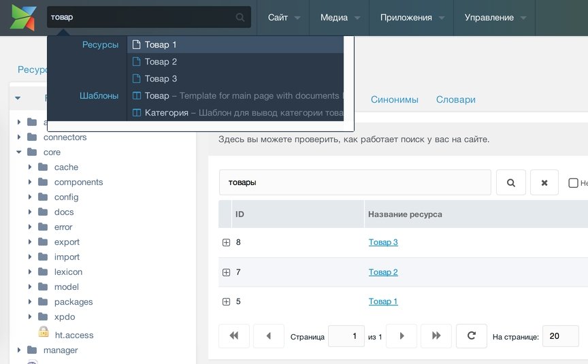This screenshot has width=588, height=364.
Task: Refresh the results grid
Action: coord(472,336)
